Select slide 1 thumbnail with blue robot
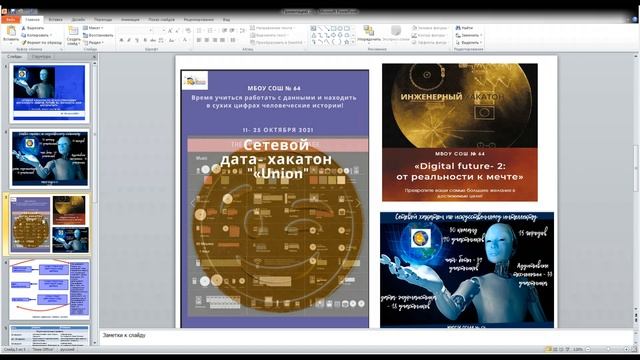The width and height of the screenshot is (640, 360). pyautogui.click(x=49, y=93)
